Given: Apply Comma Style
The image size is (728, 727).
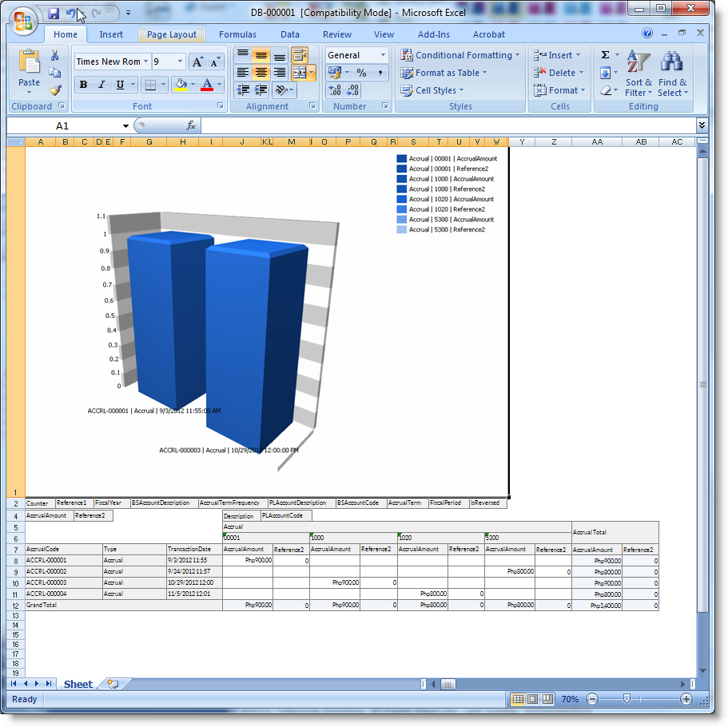Looking at the screenshot, I should (380, 73).
